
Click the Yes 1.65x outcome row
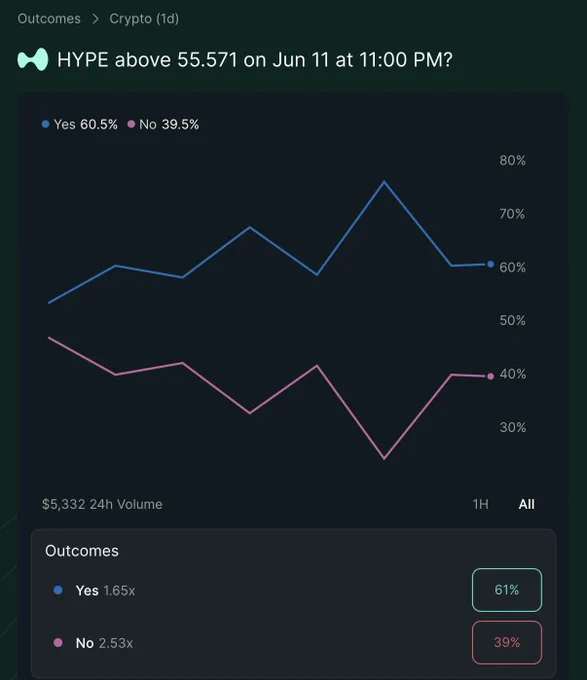coord(294,590)
